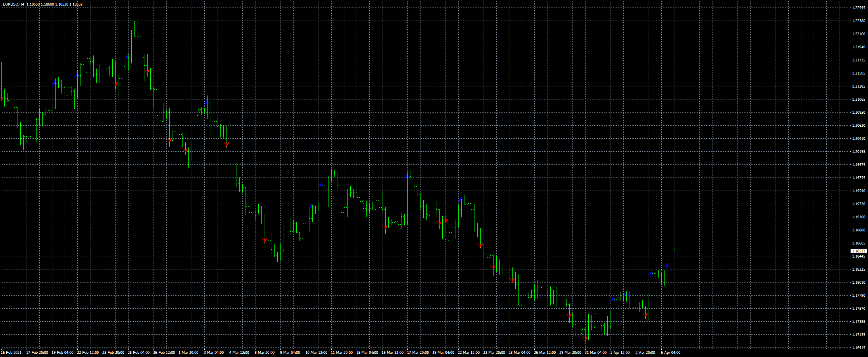The width and height of the screenshot is (868, 357).
Task: Click the 23 Feb 20:00 time label
Action: pyautogui.click(x=113, y=352)
